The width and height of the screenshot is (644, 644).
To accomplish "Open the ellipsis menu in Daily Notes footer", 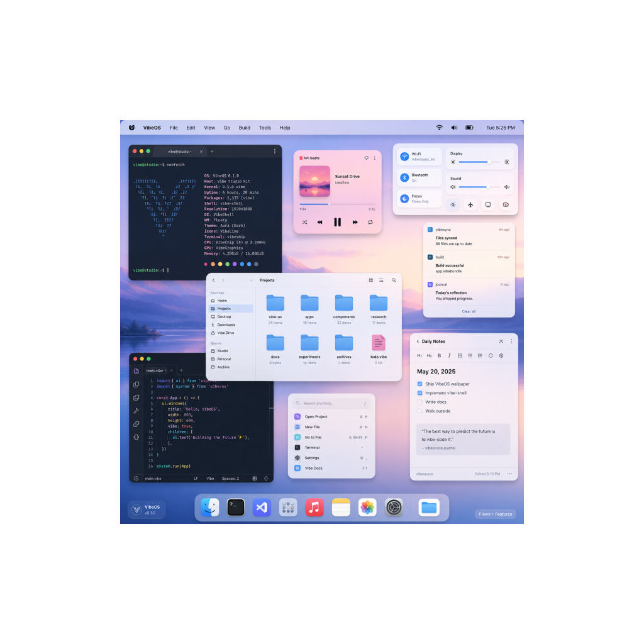I will coord(509,474).
